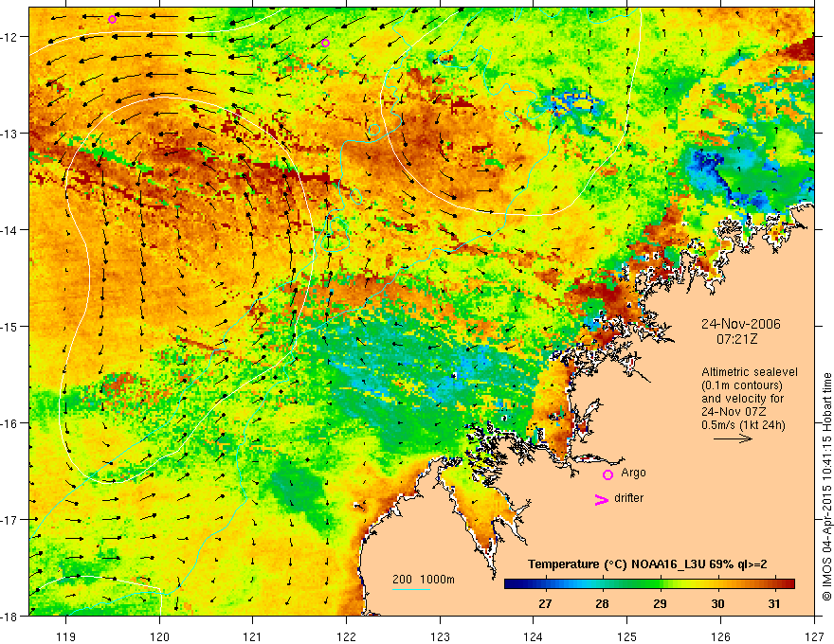Click the "Argo" legend label
The width and height of the screenshot is (834, 644).
point(633,473)
